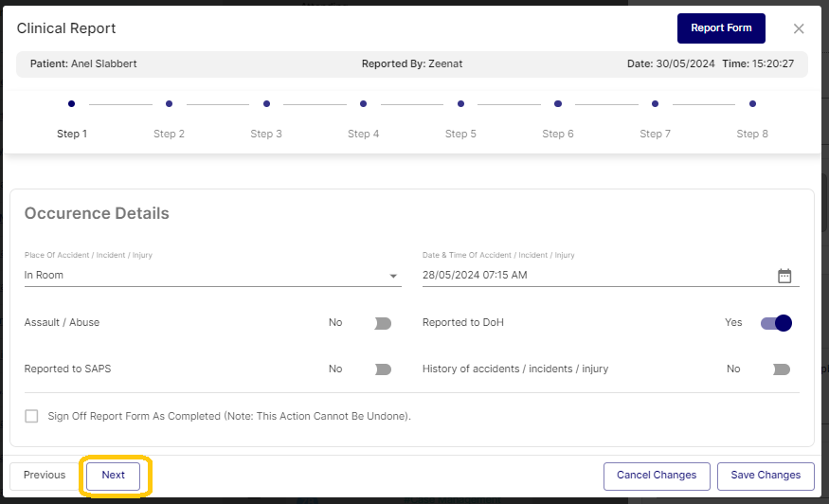Go to Step 8 final step
Screen dimensions: 829x504
752,104
